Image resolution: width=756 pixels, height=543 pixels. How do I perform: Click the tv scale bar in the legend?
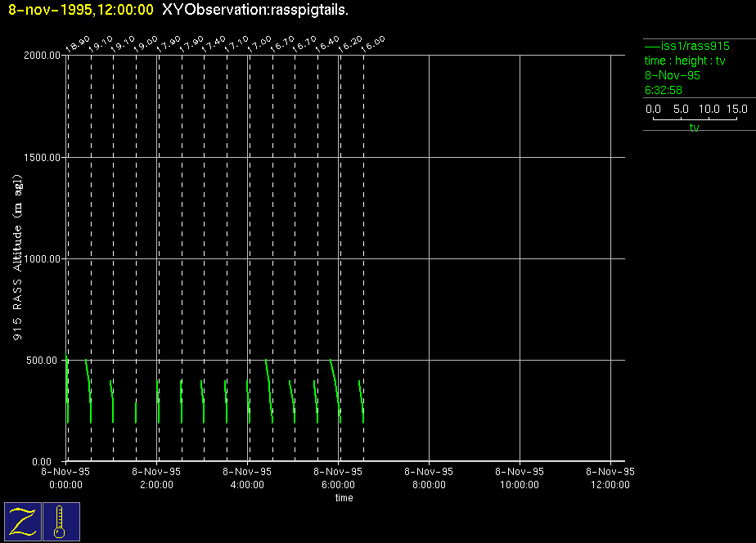tap(695, 119)
